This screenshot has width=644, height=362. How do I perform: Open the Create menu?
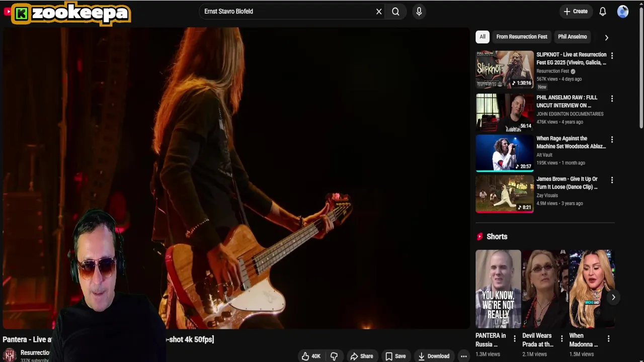pos(576,11)
